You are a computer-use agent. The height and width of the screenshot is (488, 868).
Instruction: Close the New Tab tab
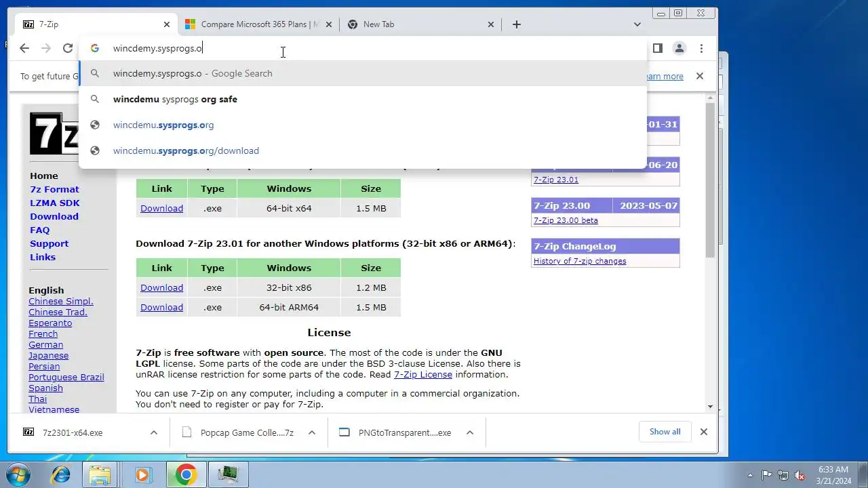[491, 24]
